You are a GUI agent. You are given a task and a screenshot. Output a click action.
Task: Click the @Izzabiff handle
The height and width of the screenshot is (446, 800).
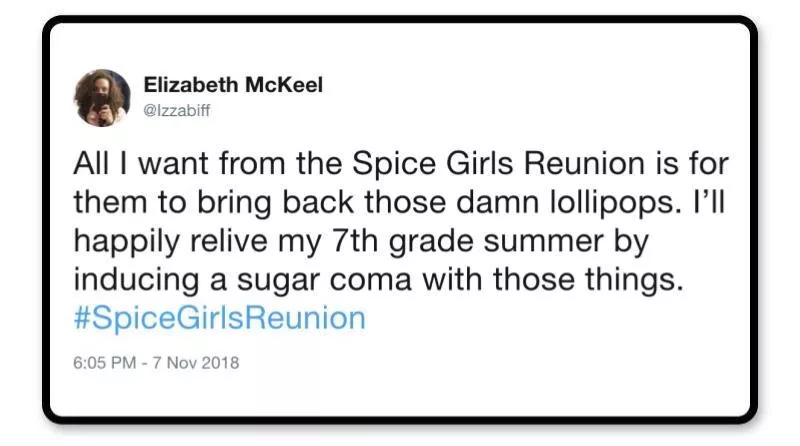pyautogui.click(x=178, y=110)
